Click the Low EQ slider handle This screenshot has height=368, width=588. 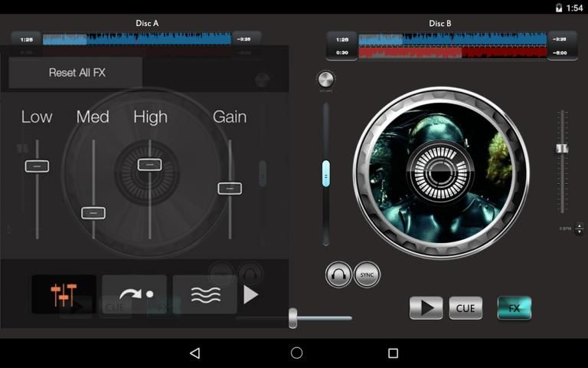(x=37, y=166)
